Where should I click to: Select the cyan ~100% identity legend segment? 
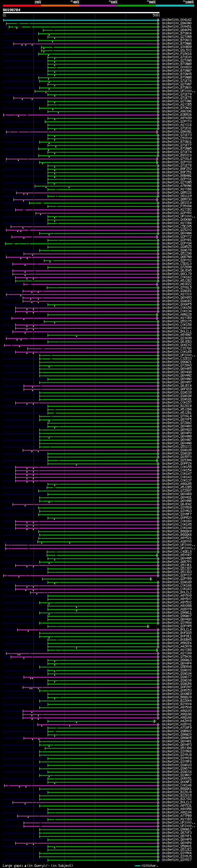coord(175,6)
